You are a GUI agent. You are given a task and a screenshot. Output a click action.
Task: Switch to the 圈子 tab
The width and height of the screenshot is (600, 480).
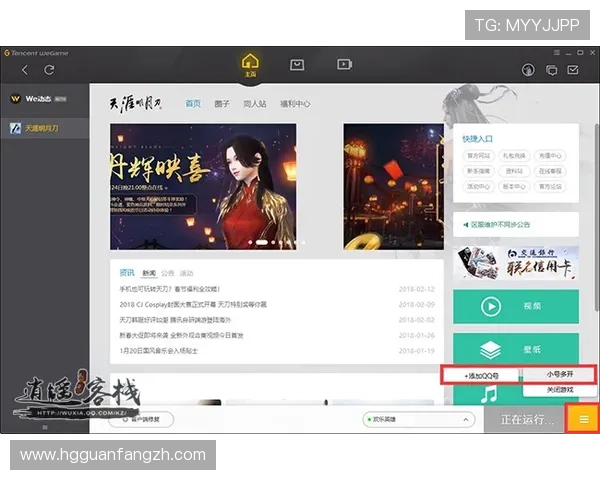click(x=222, y=103)
